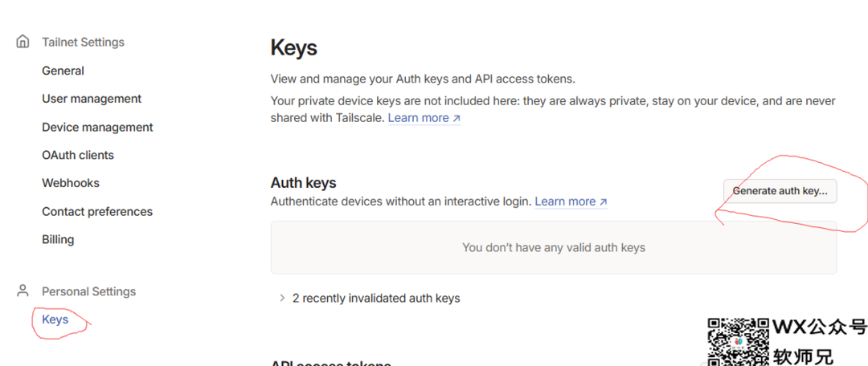868x366 pixels.
Task: Open the Webhooks settings
Action: [71, 183]
